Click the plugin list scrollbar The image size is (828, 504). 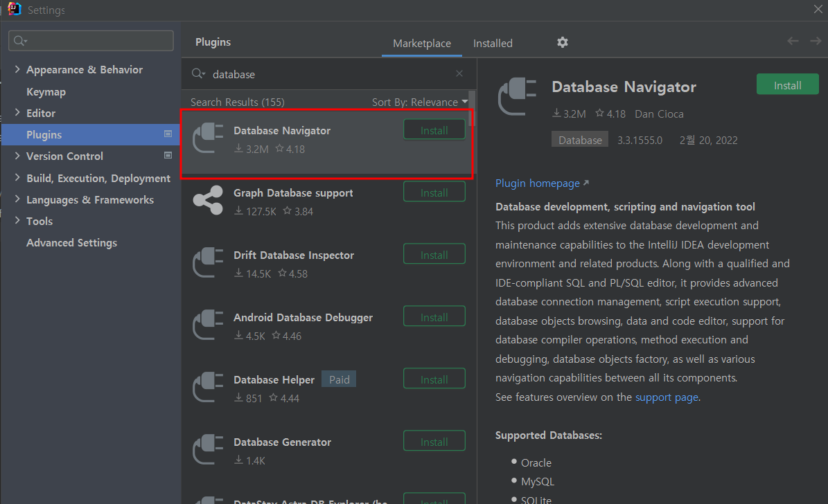tap(472, 109)
